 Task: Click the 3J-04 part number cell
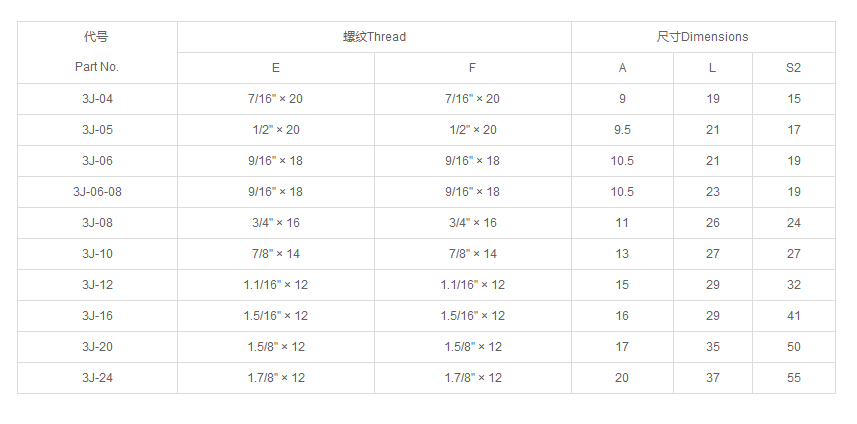pyautogui.click(x=97, y=99)
